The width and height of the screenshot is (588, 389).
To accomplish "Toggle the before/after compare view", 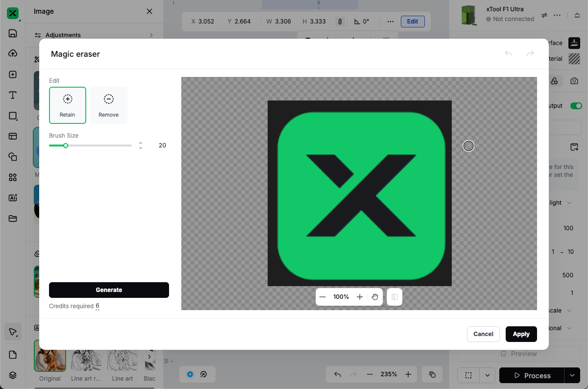I will (x=394, y=297).
